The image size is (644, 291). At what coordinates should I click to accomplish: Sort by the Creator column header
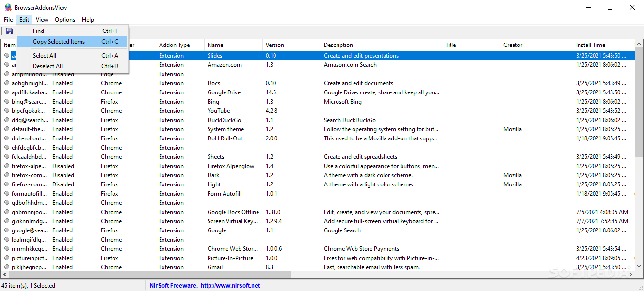[536, 45]
